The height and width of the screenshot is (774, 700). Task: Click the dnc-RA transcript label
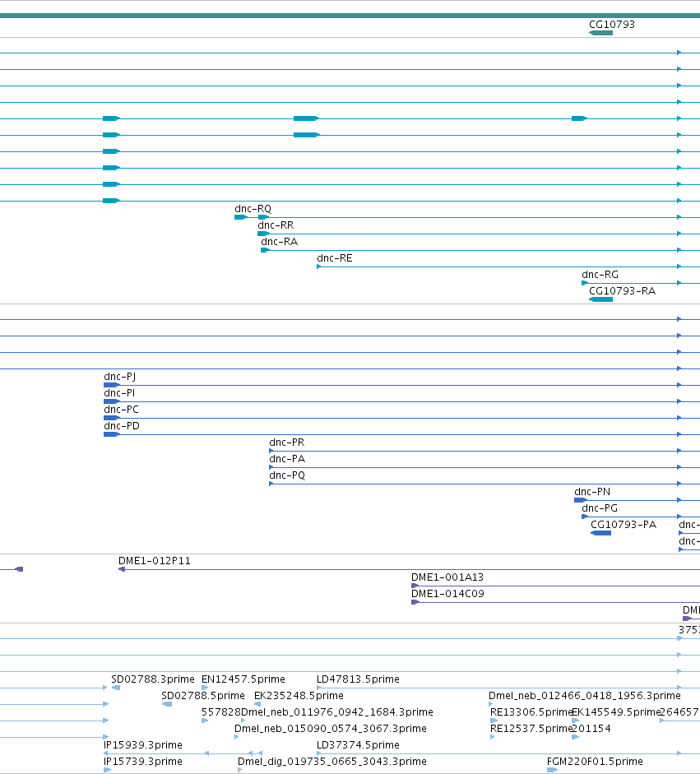point(279,242)
